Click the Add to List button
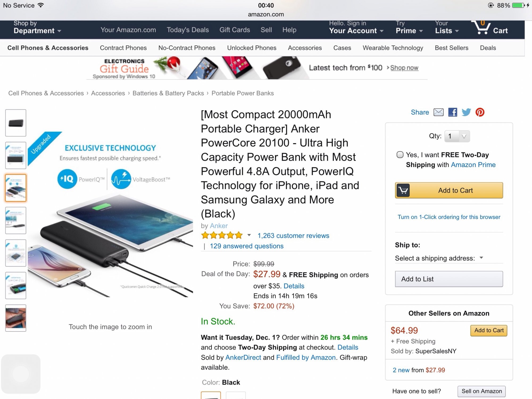This screenshot has height=399, width=532. (x=449, y=279)
